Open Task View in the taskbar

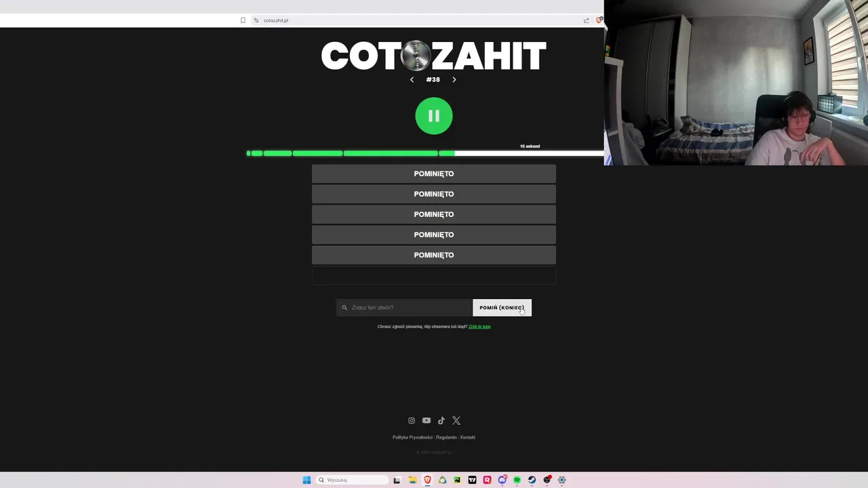pyautogui.click(x=397, y=480)
